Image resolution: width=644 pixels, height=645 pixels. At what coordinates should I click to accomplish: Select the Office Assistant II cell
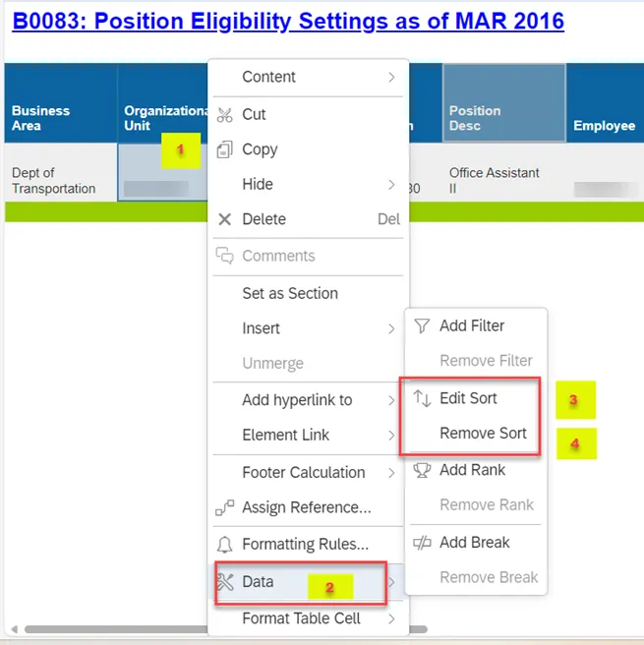[494, 180]
